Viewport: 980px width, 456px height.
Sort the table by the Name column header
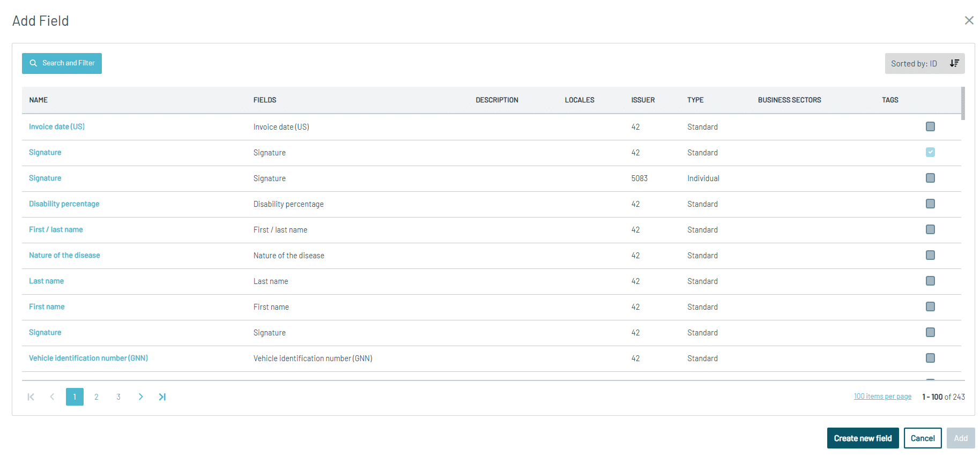[x=39, y=100]
